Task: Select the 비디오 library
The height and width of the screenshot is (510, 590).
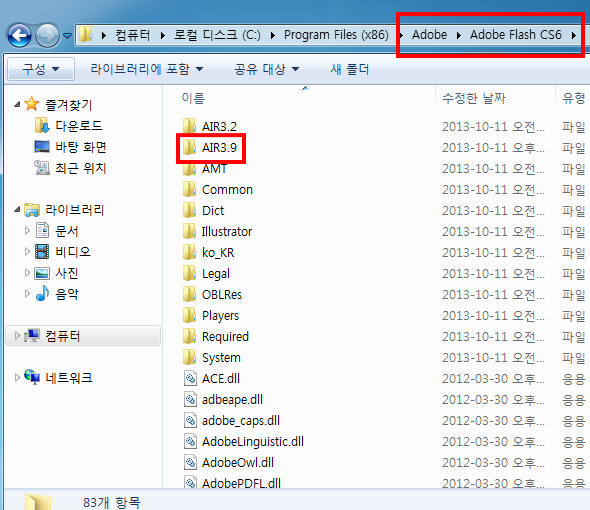Action: [x=73, y=251]
